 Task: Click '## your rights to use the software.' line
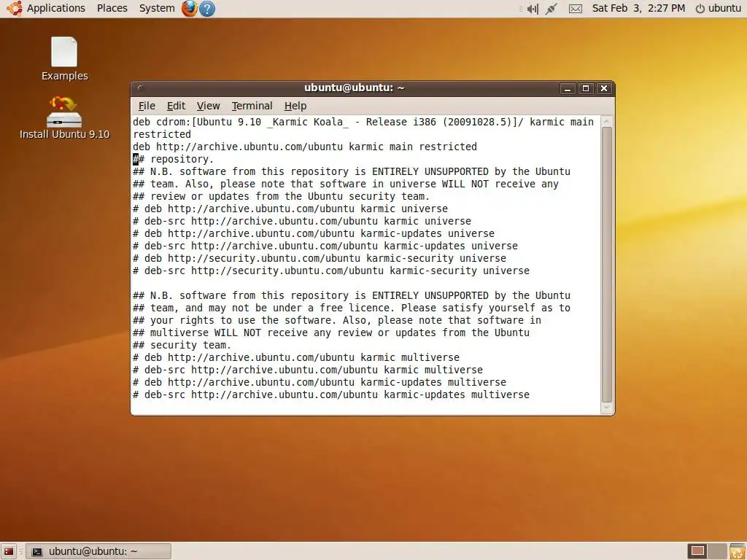pyautogui.click(x=337, y=320)
